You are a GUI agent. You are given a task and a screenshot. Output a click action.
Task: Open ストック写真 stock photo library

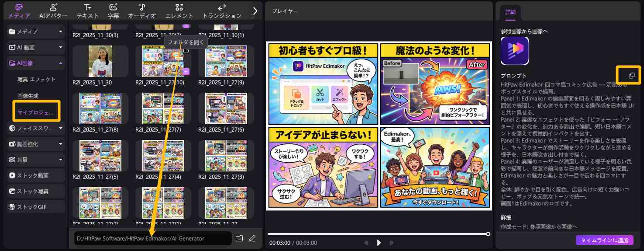[x=36, y=191]
